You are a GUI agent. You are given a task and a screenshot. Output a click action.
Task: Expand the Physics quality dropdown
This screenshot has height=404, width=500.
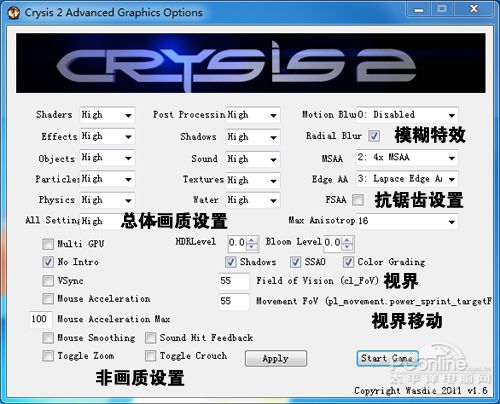tap(107, 200)
